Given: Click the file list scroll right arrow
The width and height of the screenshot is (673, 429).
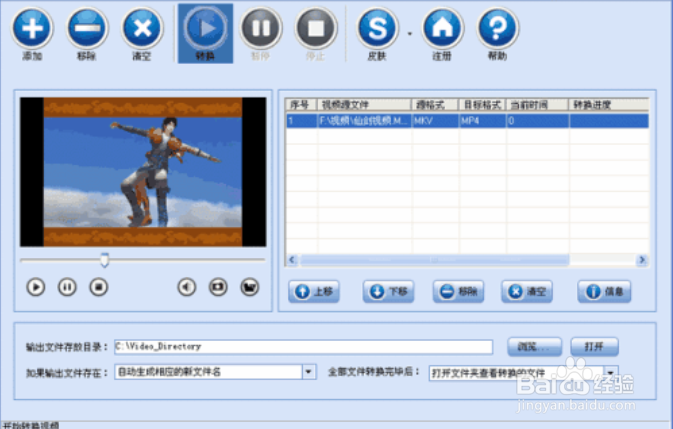Looking at the screenshot, I should (642, 260).
